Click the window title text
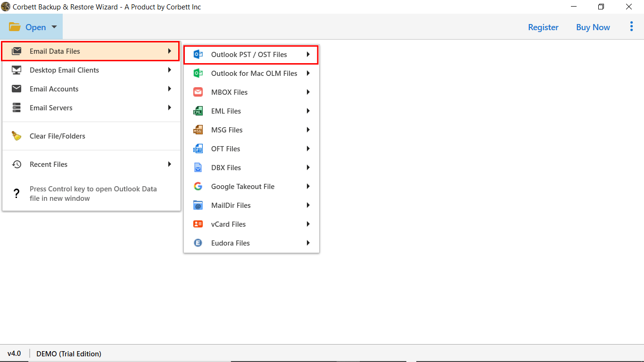This screenshot has width=644, height=362. click(107, 7)
